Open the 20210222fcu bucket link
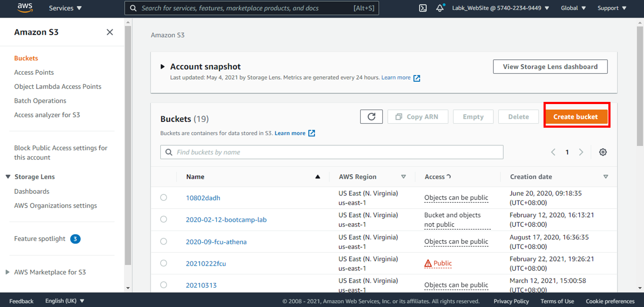 point(206,264)
